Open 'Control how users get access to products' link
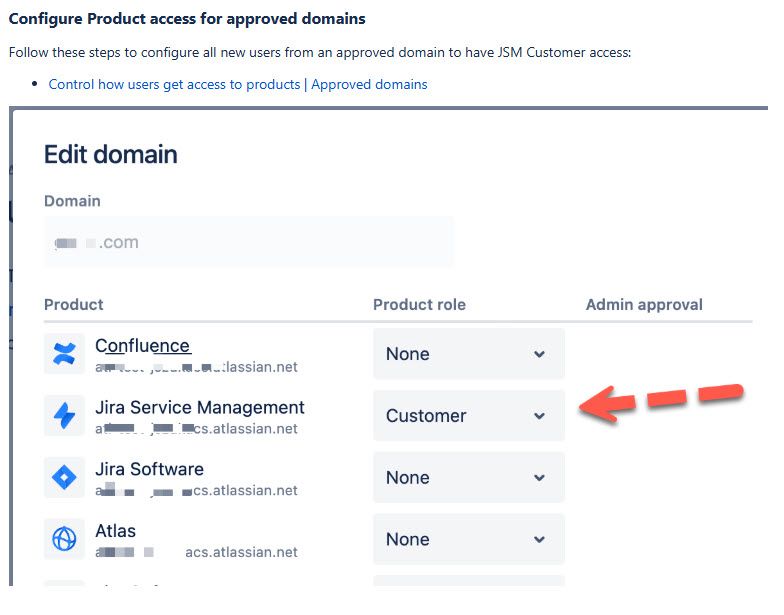The image size is (784, 615). point(174,84)
